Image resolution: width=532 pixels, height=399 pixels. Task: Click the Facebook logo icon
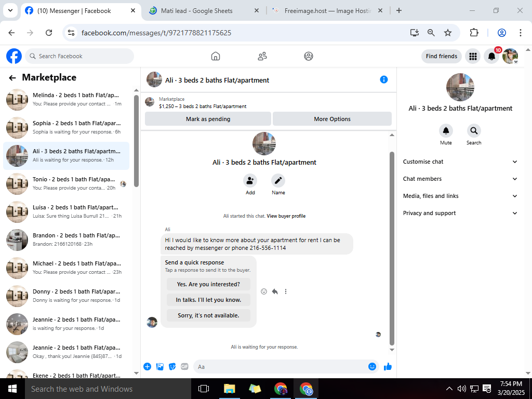click(14, 56)
